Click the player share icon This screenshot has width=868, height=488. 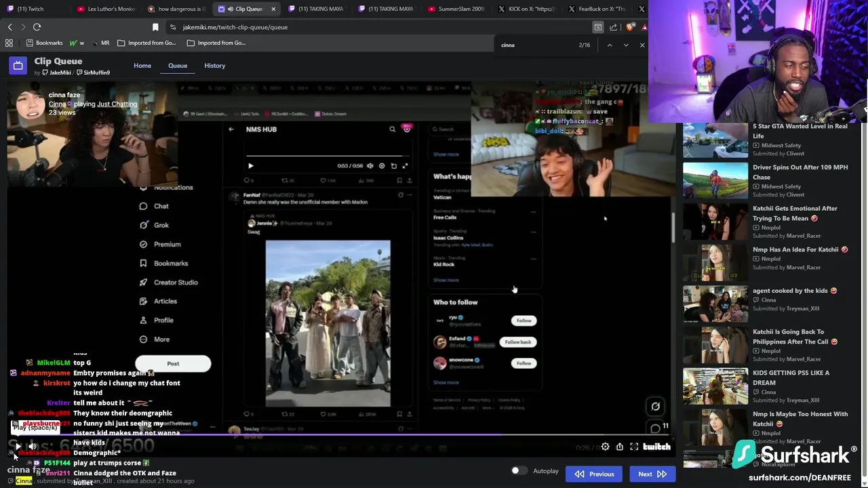[619, 447]
